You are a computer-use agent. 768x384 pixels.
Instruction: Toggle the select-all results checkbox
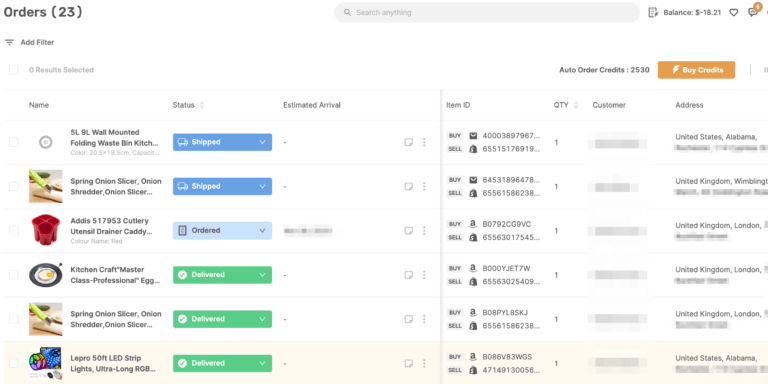[14, 70]
